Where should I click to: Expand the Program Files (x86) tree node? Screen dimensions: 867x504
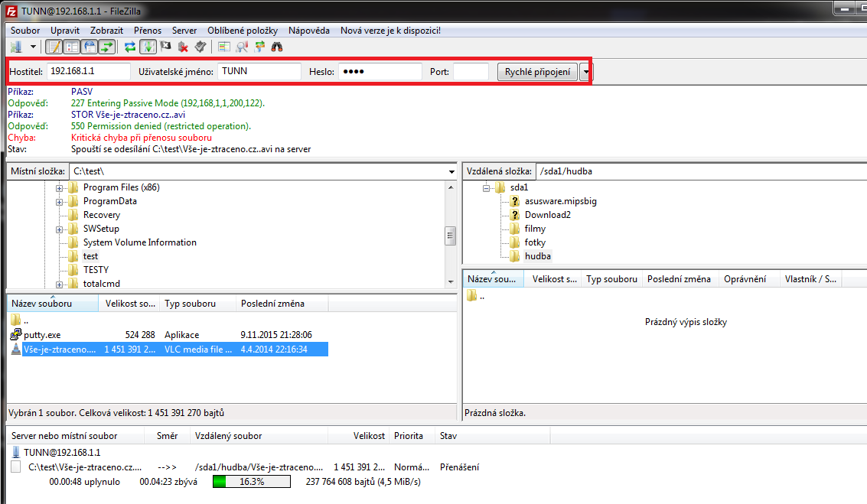coord(59,187)
